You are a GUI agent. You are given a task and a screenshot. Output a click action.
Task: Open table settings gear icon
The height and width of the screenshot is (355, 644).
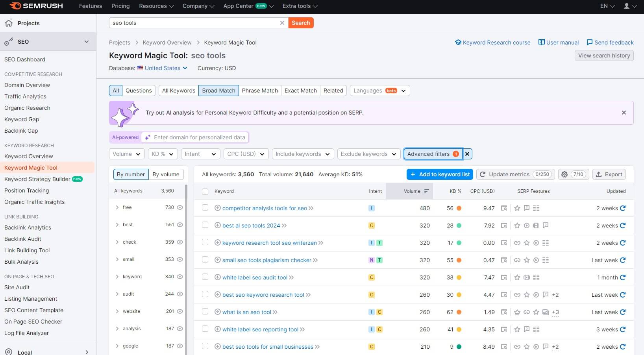click(x=564, y=174)
